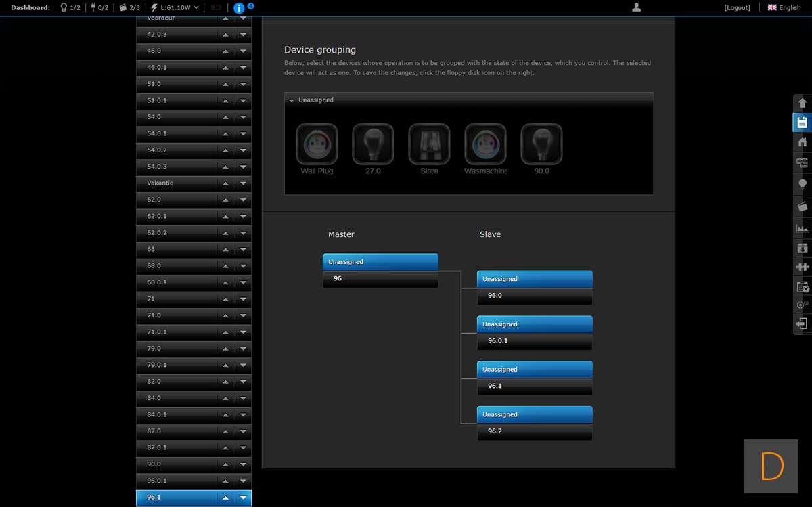Click the Logout link
The width and height of the screenshot is (812, 507).
(737, 7)
